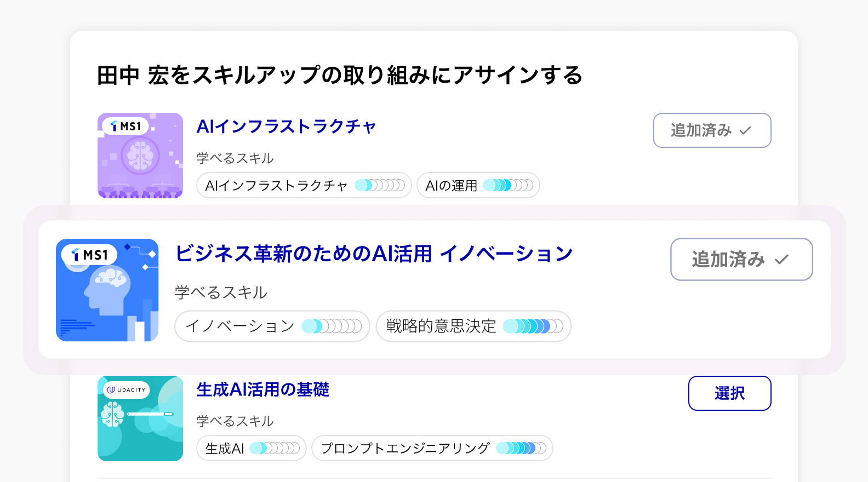Click 追加済み button for ビジネス革新 course
Screen dimensions: 868x482
point(741,259)
